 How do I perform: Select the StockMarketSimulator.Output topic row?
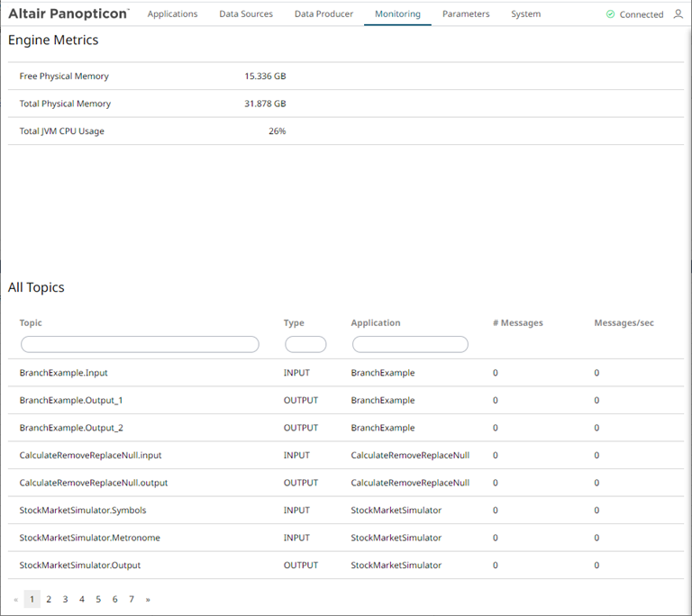[80, 566]
